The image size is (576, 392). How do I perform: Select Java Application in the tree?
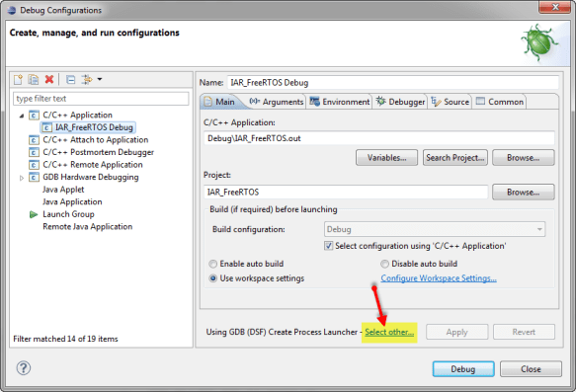(x=72, y=202)
